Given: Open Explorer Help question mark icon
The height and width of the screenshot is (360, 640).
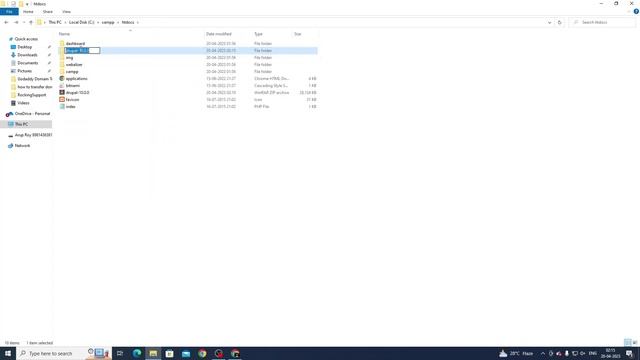Looking at the screenshot, I should (x=636, y=12).
